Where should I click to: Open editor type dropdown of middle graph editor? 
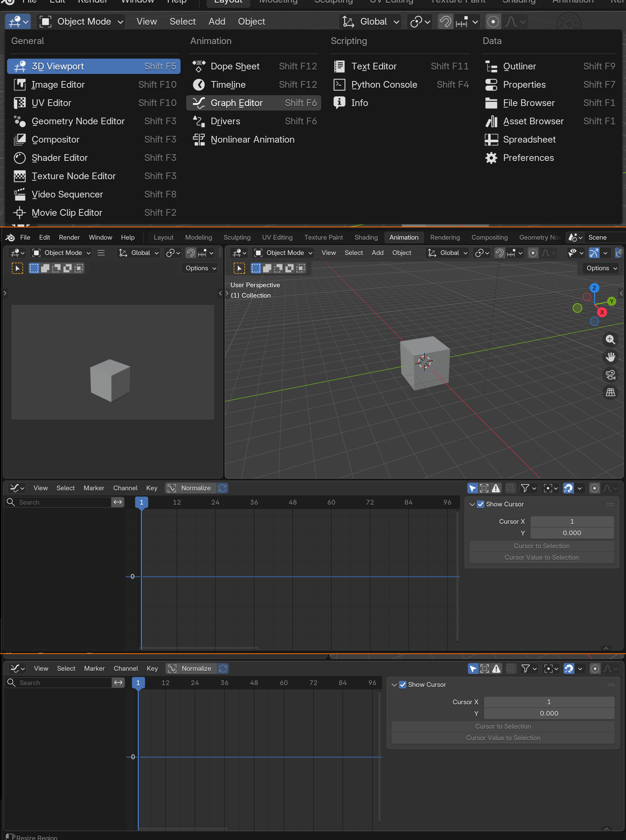17,488
